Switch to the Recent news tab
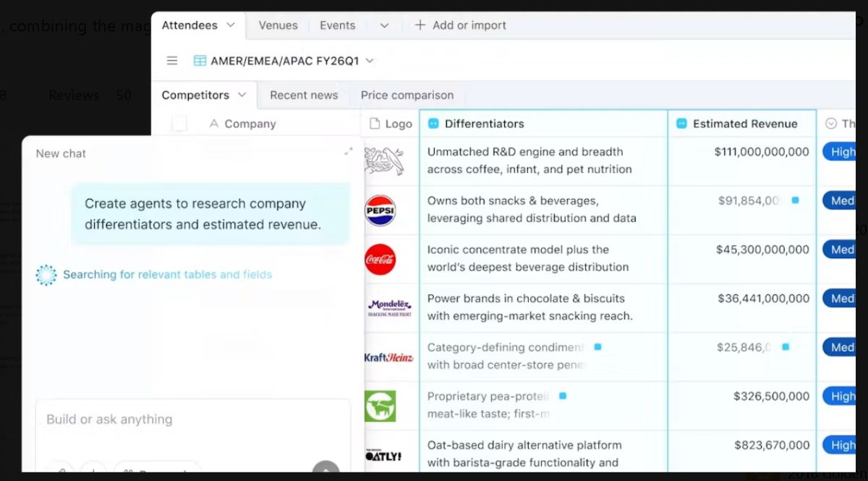868x481 pixels. [304, 95]
